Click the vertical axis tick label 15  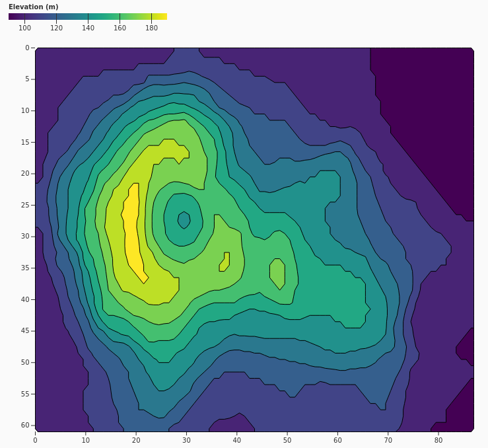25,142
